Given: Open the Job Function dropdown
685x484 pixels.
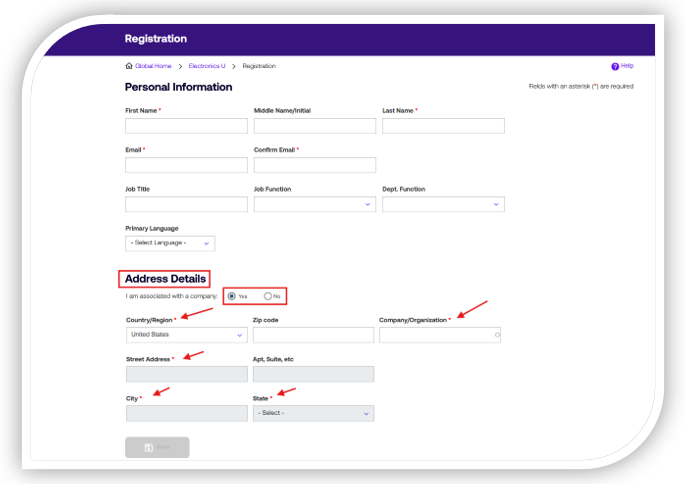Looking at the screenshot, I should point(314,204).
